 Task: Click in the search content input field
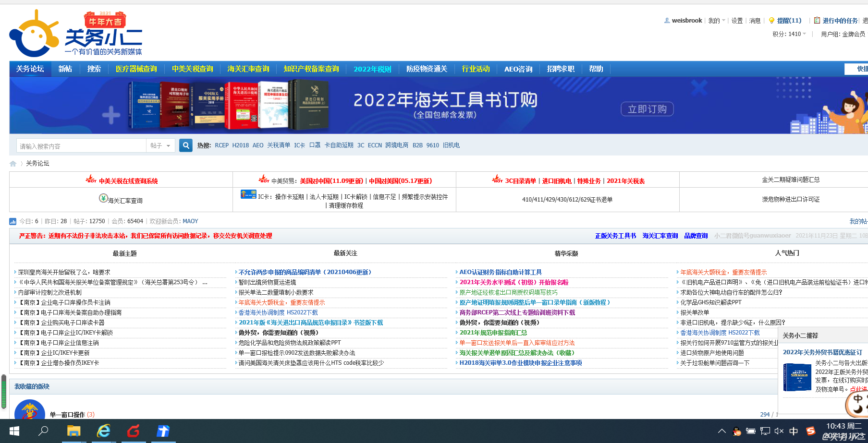[x=82, y=146]
